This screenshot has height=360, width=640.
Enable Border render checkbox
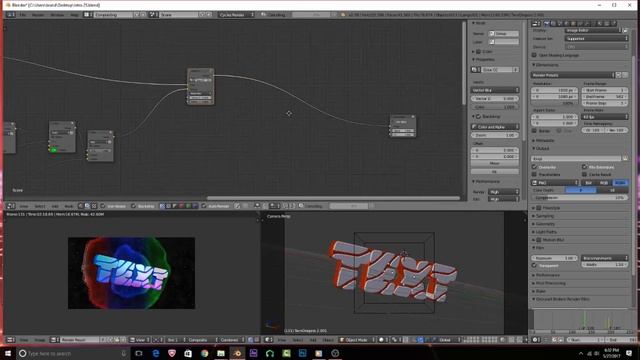coord(534,131)
